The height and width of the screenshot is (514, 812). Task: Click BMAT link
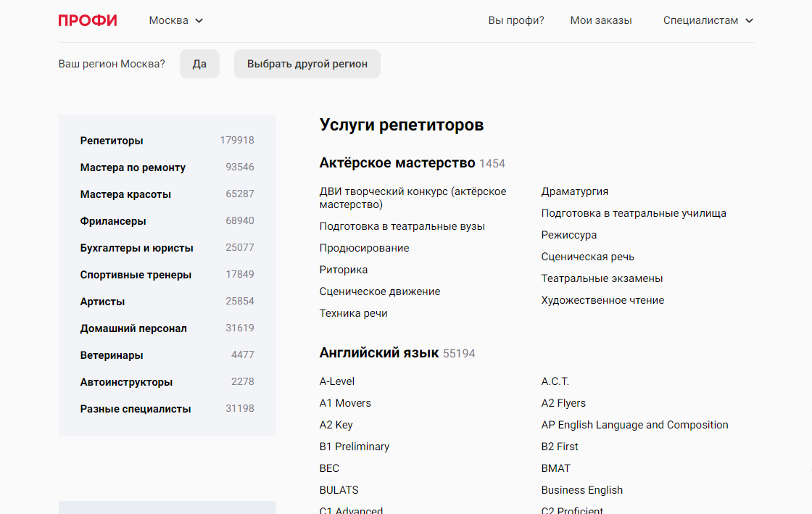pyautogui.click(x=555, y=468)
